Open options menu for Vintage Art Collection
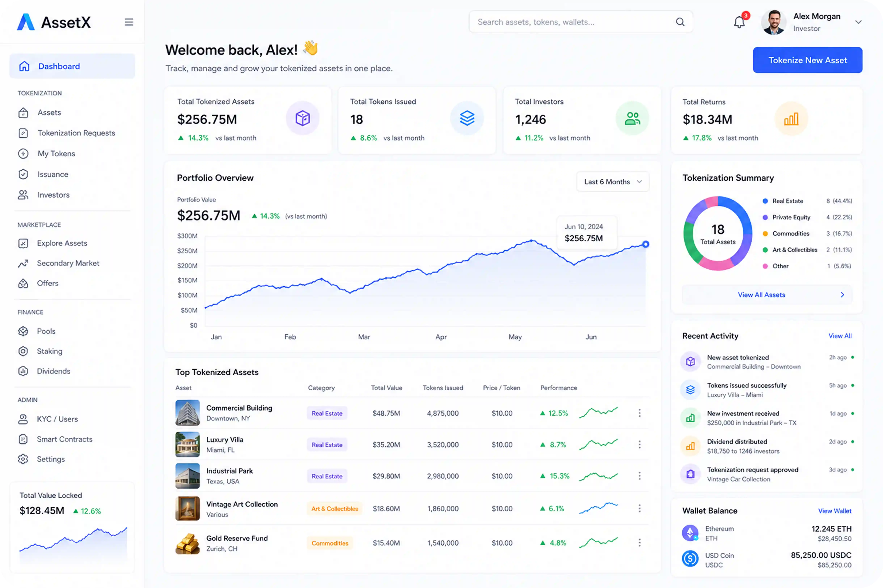The width and height of the screenshot is (883, 588). tap(639, 509)
